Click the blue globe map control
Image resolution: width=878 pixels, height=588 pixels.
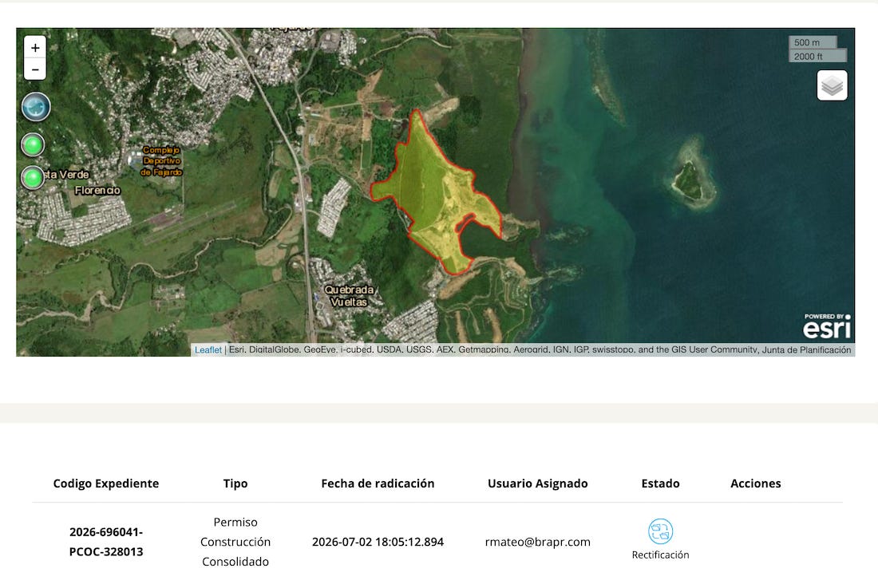click(x=36, y=107)
